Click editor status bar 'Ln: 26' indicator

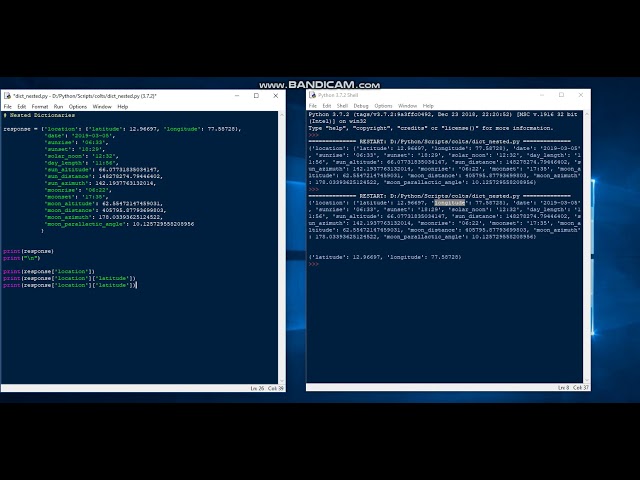coord(257,388)
